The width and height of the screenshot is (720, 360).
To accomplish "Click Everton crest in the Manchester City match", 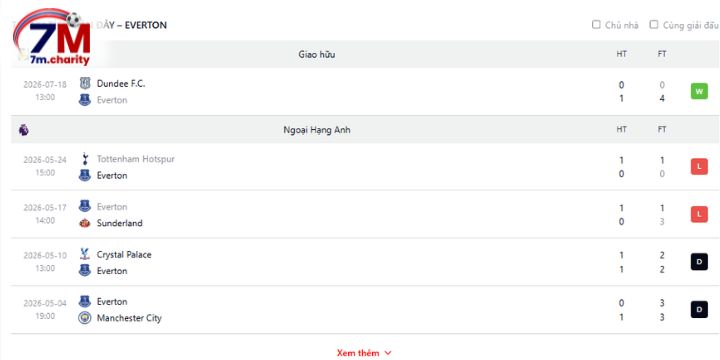I will (85, 302).
